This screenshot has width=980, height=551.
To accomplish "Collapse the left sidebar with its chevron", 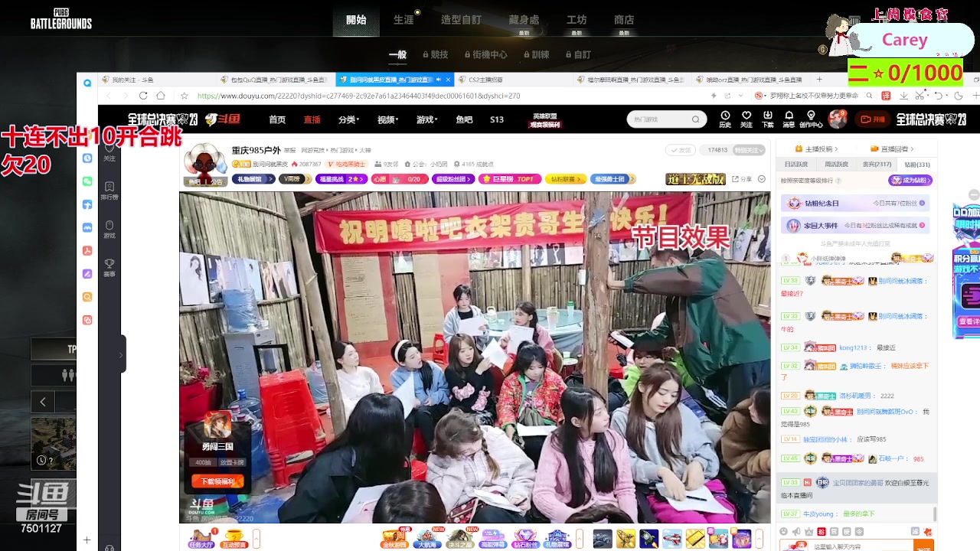I will point(120,354).
